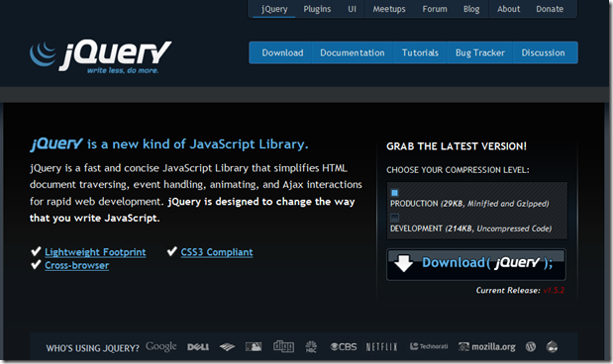
Task: Click the Dell logo
Action: (x=198, y=347)
